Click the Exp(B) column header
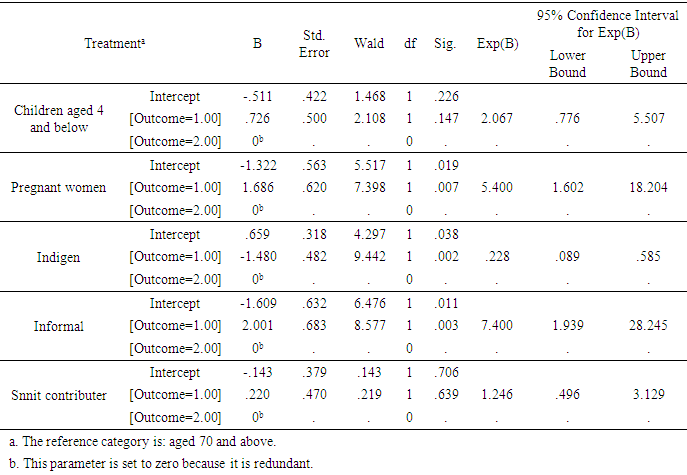Image resolution: width=687 pixels, height=475 pixels. 496,44
